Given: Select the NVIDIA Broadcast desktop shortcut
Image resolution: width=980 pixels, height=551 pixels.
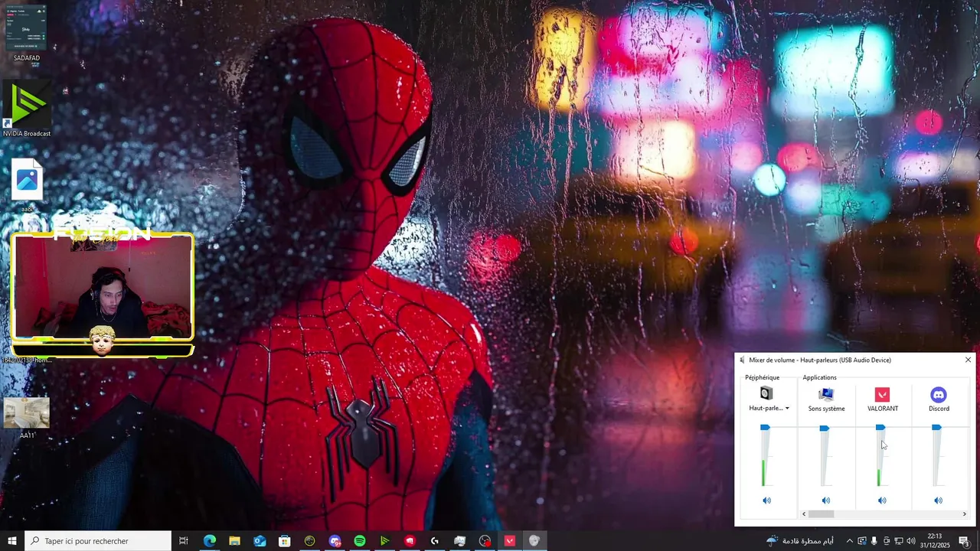Looking at the screenshot, I should (27, 109).
